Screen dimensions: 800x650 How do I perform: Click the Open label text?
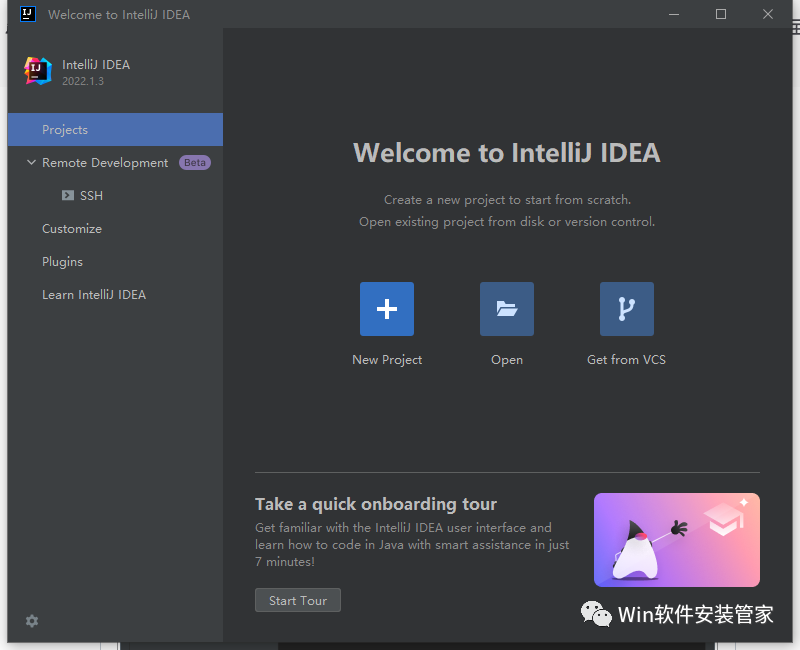pyautogui.click(x=507, y=360)
